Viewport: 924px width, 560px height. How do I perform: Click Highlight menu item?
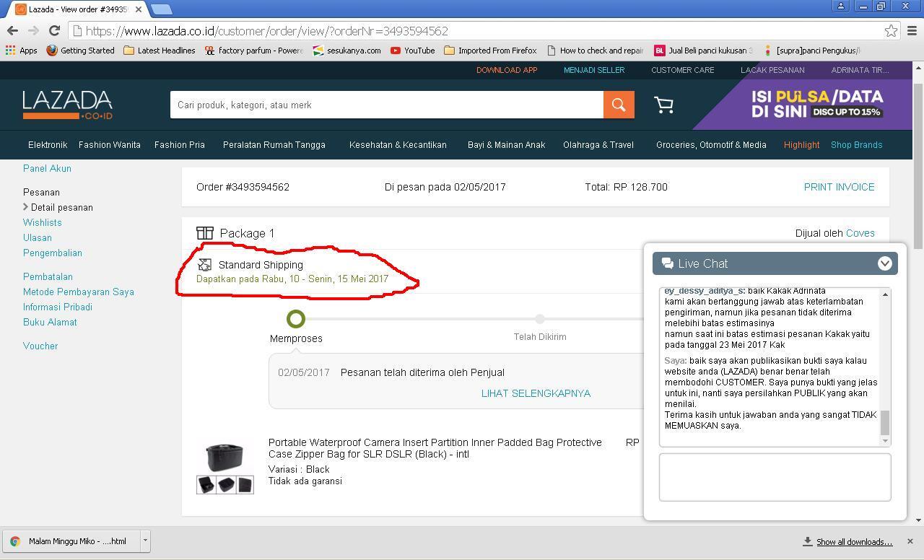click(801, 145)
